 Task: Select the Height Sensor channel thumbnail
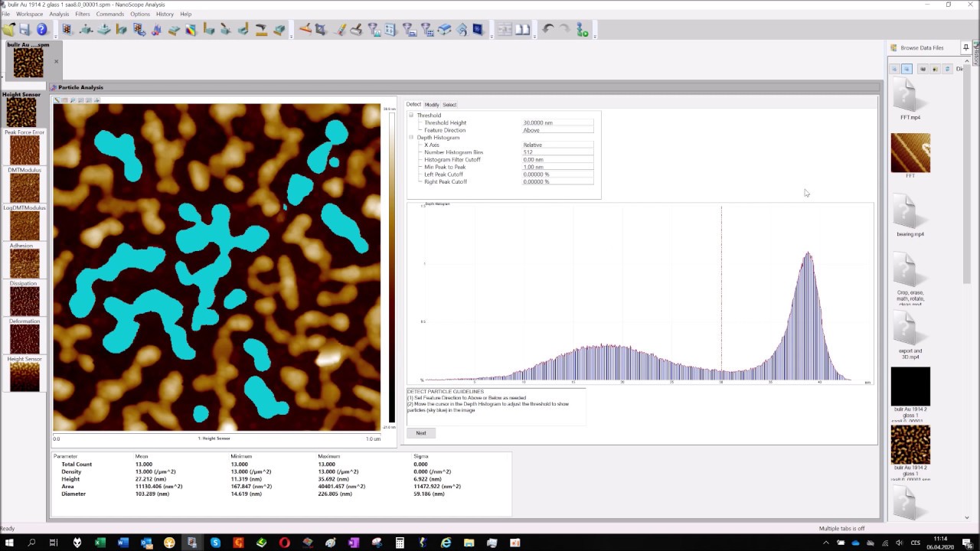tap(21, 112)
